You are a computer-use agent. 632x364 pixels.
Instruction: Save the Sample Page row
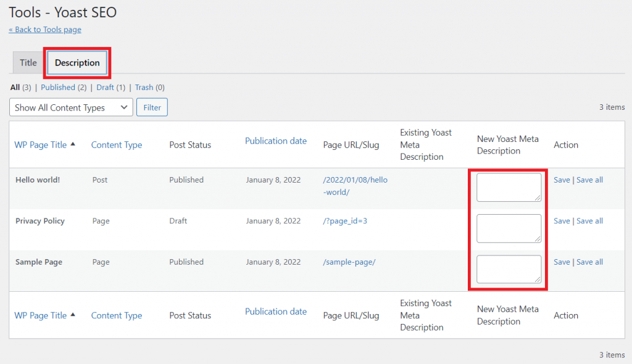562,262
